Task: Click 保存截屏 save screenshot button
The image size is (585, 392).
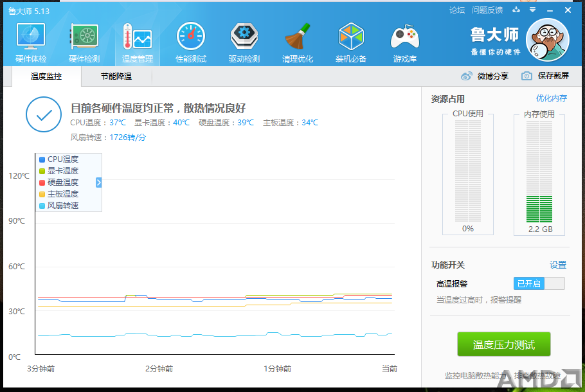Action: point(553,76)
